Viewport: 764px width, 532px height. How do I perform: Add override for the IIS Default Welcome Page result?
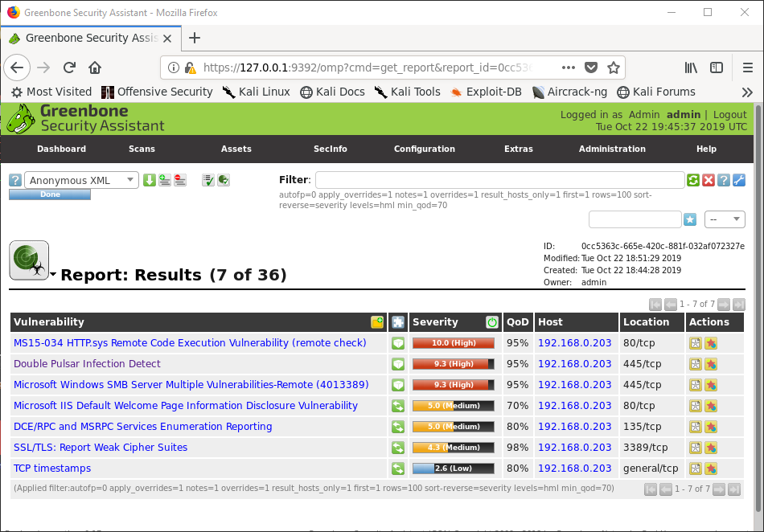(711, 406)
